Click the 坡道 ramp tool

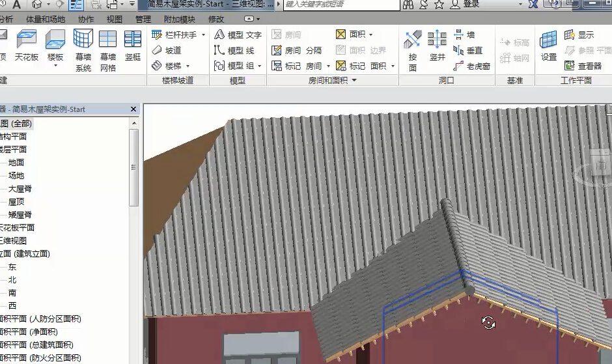pos(167,50)
